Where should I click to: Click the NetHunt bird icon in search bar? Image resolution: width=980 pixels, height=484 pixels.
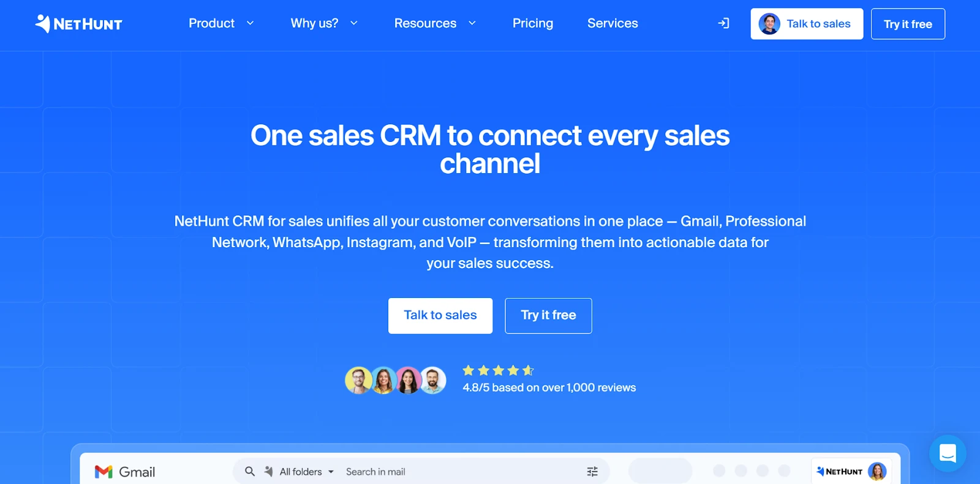point(268,472)
